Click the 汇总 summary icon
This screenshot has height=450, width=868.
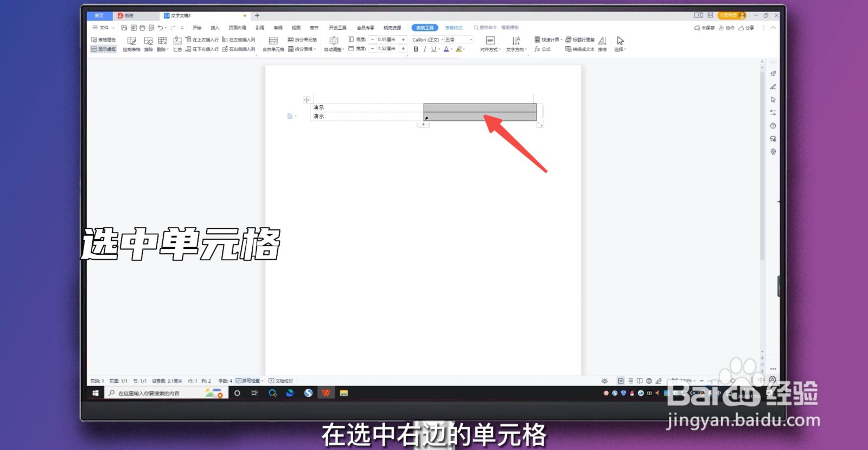[177, 44]
